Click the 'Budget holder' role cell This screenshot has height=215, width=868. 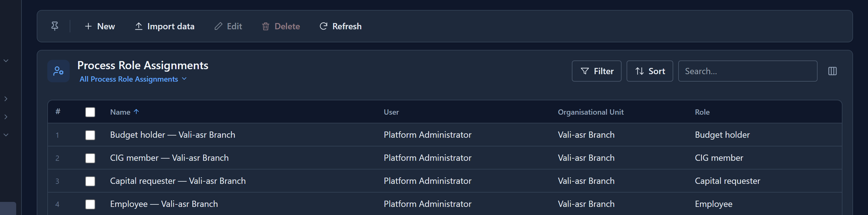(722, 135)
